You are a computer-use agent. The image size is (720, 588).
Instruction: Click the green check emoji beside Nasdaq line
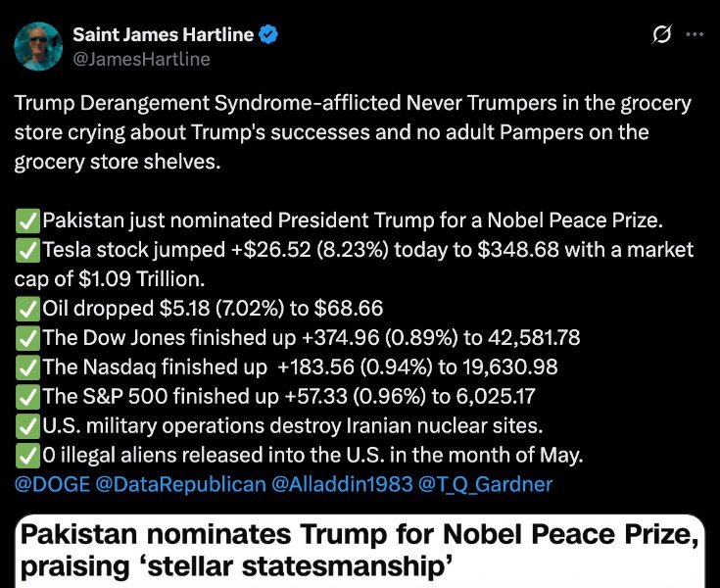pos(27,368)
